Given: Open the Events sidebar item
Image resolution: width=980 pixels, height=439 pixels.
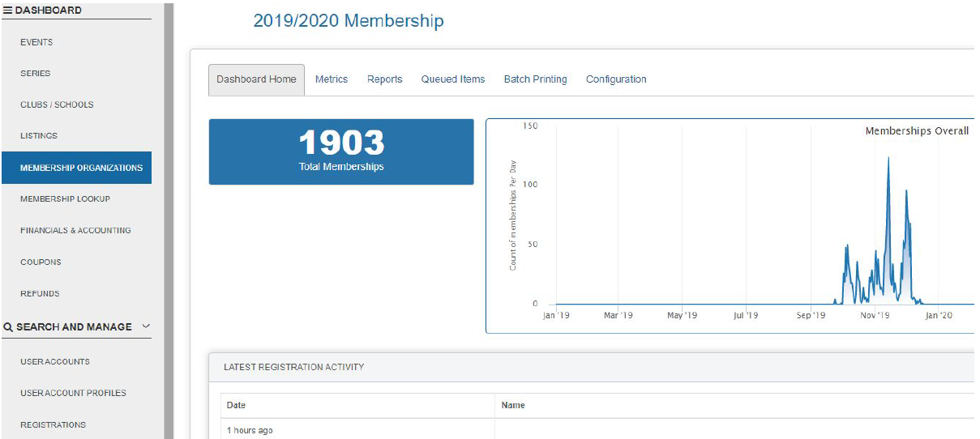Looking at the screenshot, I should [x=36, y=42].
